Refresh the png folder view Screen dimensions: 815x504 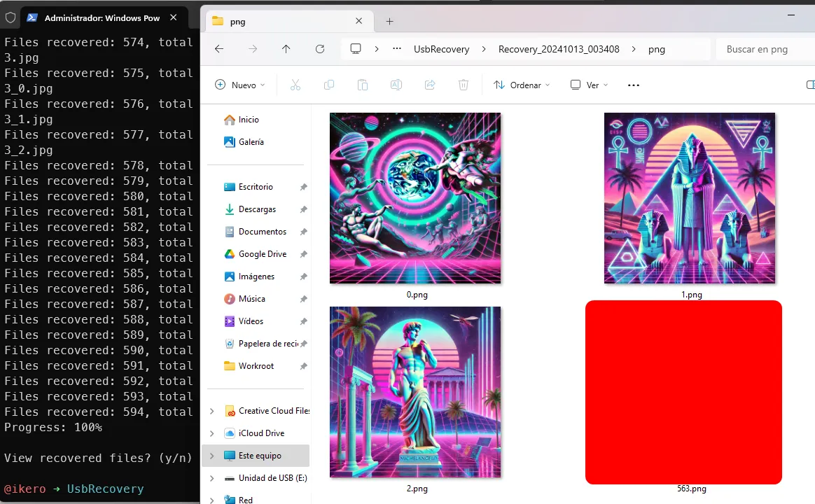[320, 49]
